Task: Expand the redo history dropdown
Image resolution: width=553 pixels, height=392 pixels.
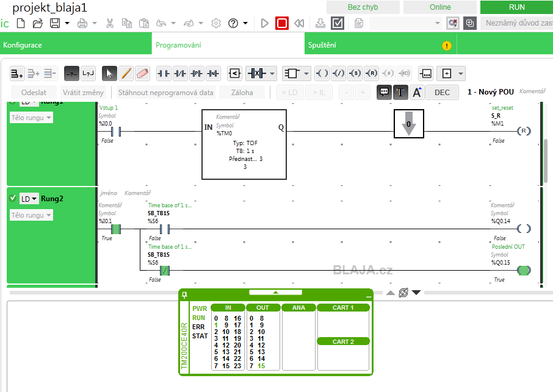Action: tap(201, 23)
